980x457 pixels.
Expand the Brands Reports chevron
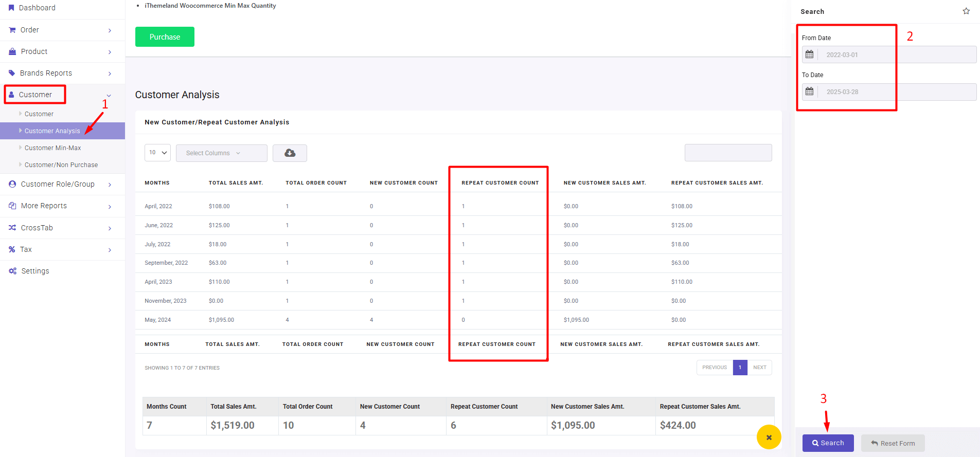click(x=110, y=74)
